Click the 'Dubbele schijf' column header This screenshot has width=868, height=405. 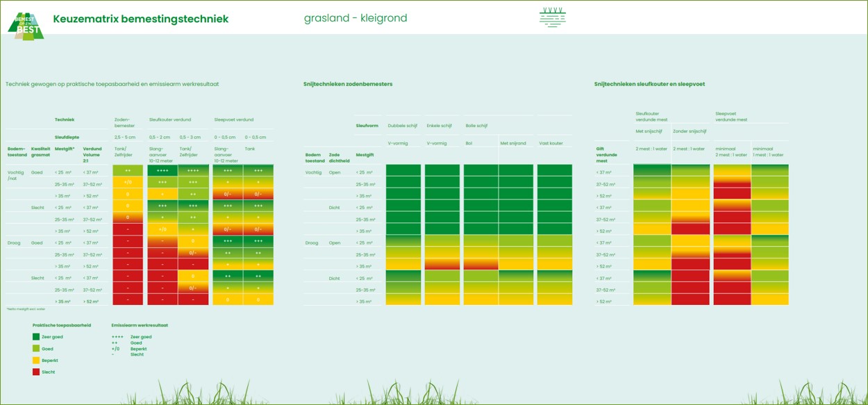(x=401, y=126)
